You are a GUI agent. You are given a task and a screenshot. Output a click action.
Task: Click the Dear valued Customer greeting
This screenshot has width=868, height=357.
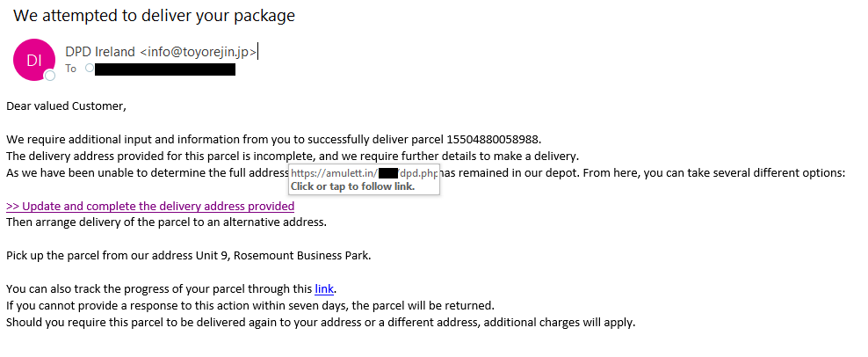66,106
